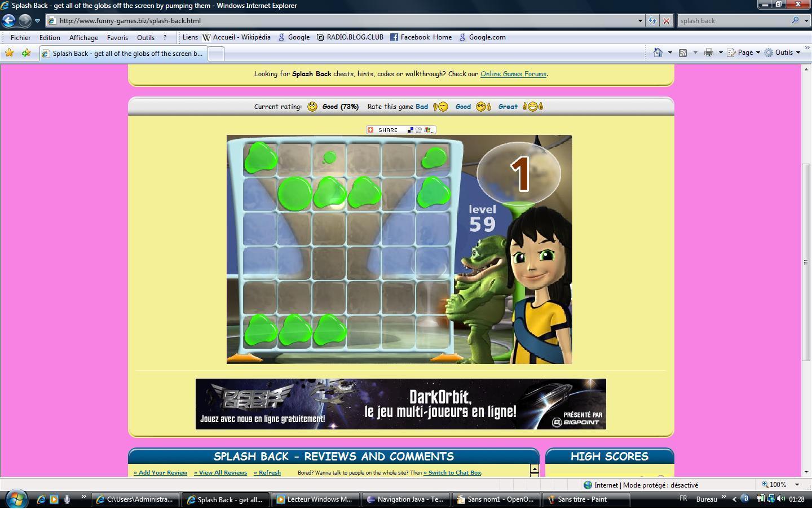Click the browser Forward arrow button
This screenshot has width=812, height=509.
25,20
